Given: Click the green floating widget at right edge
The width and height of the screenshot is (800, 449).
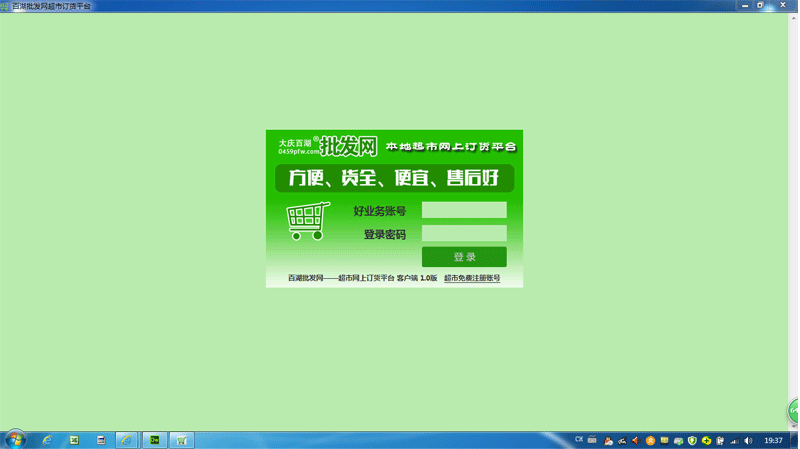Looking at the screenshot, I should pos(793,410).
